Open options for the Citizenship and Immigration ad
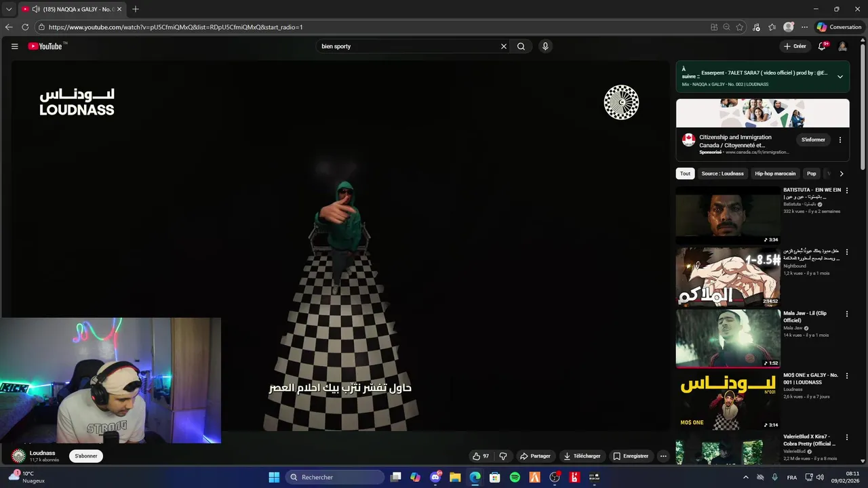 pyautogui.click(x=840, y=140)
